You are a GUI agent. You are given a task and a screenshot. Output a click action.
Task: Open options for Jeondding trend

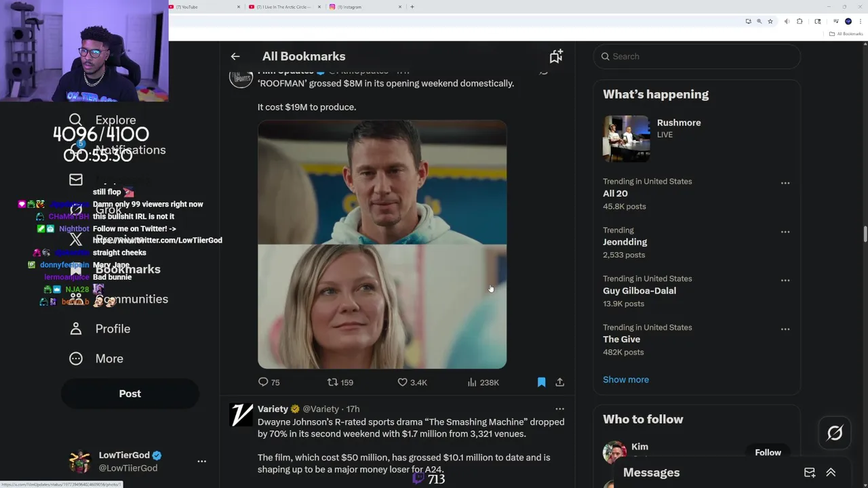pos(785,232)
